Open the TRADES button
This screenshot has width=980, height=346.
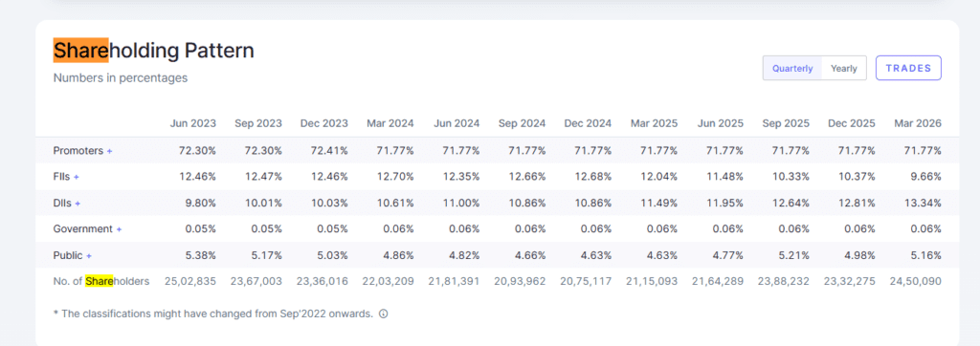click(x=909, y=68)
